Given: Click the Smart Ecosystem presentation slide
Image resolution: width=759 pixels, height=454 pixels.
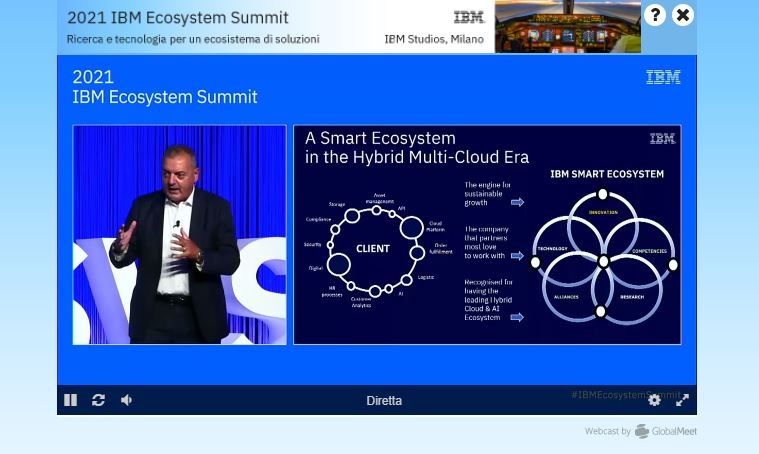Looking at the screenshot, I should click(487, 235).
